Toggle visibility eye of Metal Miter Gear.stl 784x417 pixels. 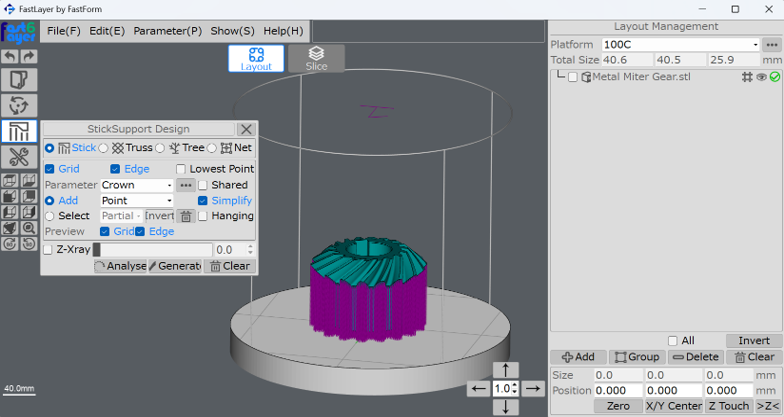click(x=761, y=77)
